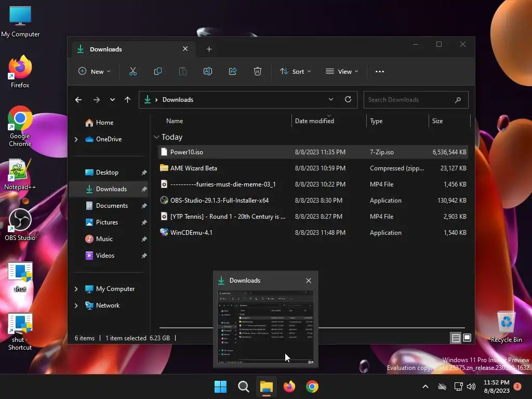Open Desktop in navigation pane
This screenshot has width=532, height=399.
pos(109,172)
